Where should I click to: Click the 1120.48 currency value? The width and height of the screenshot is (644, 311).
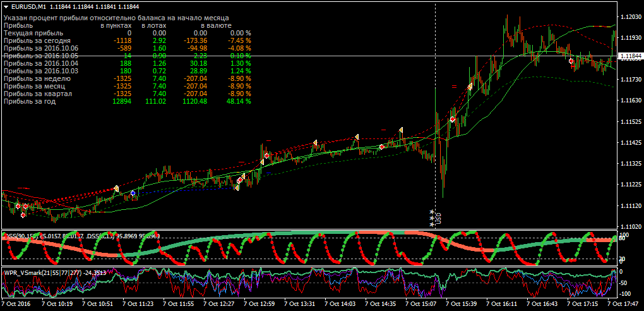195,101
